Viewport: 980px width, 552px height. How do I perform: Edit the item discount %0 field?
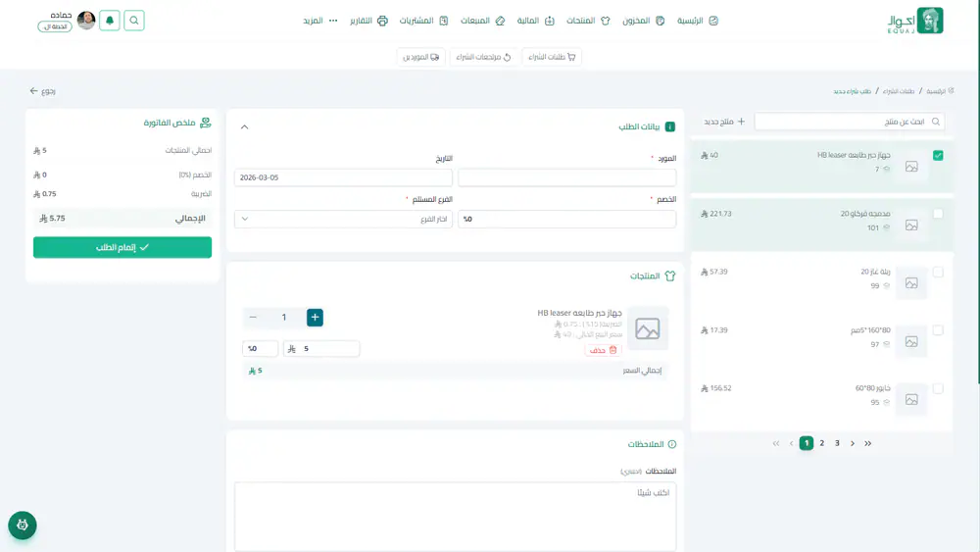(x=260, y=348)
